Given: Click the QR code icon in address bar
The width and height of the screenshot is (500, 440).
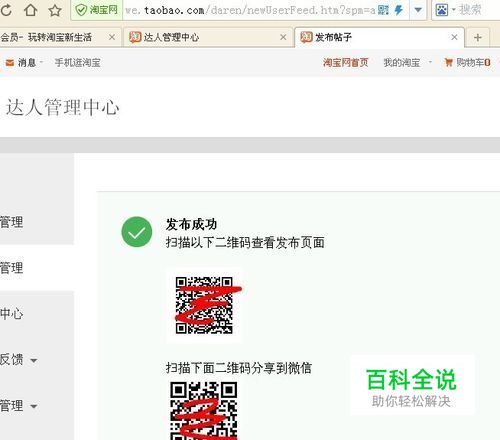Looking at the screenshot, I should point(383,10).
